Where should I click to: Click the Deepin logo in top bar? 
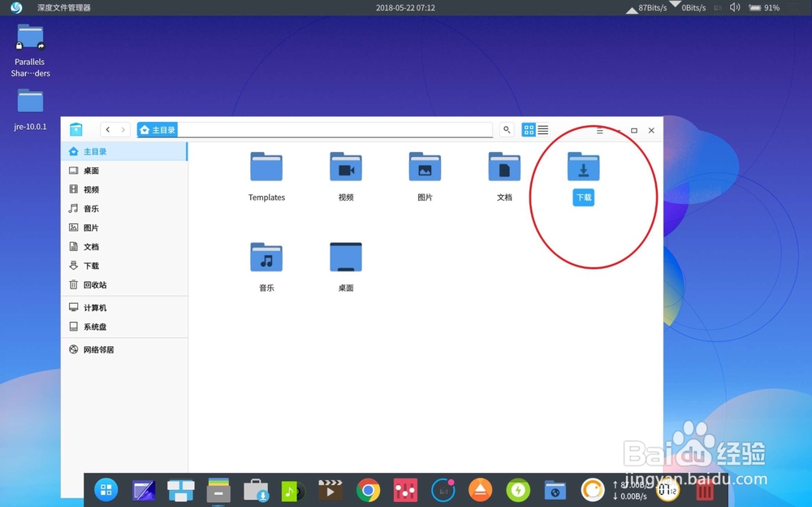[16, 8]
